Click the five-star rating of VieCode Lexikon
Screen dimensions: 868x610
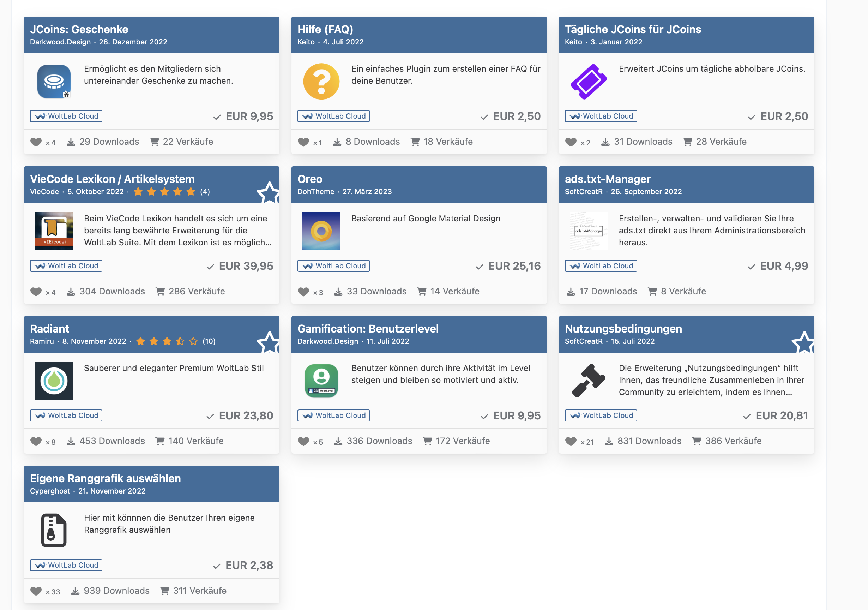tap(164, 192)
